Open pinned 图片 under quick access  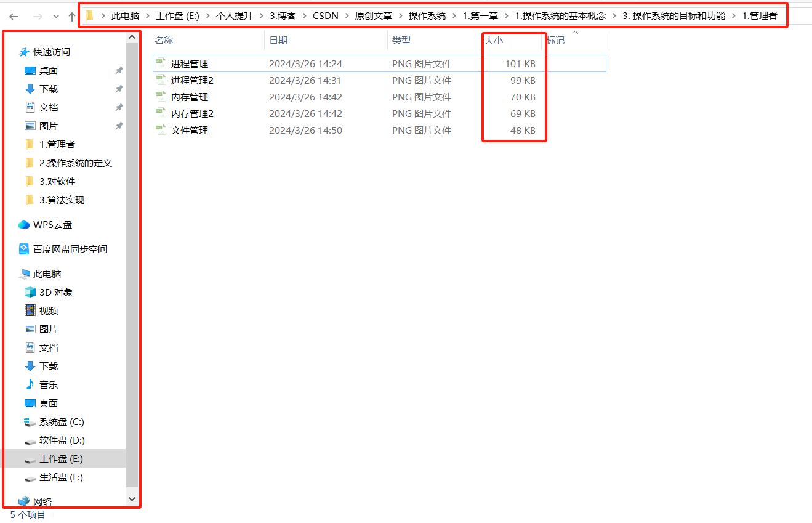point(49,126)
